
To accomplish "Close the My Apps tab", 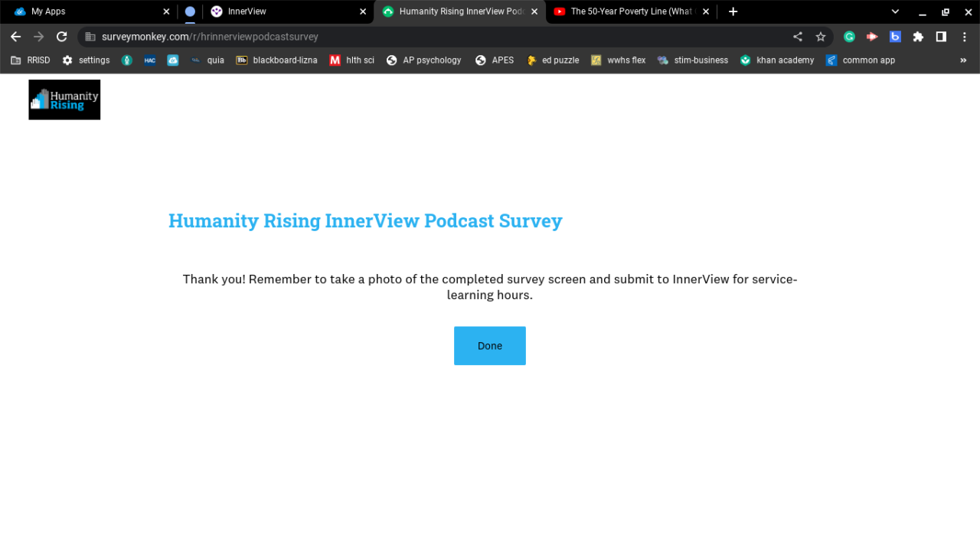I will (166, 11).
